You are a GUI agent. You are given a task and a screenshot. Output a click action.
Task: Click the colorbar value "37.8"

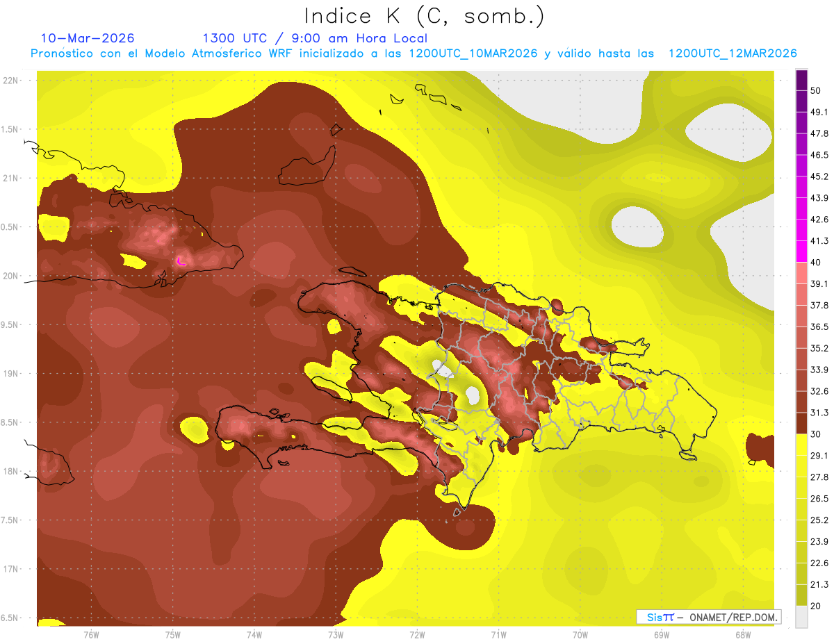(x=820, y=306)
